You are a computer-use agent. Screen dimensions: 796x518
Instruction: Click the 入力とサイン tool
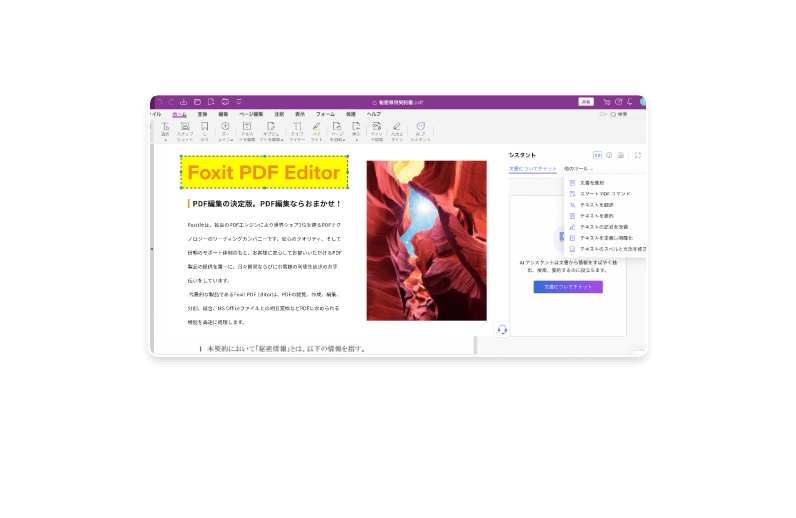397,132
